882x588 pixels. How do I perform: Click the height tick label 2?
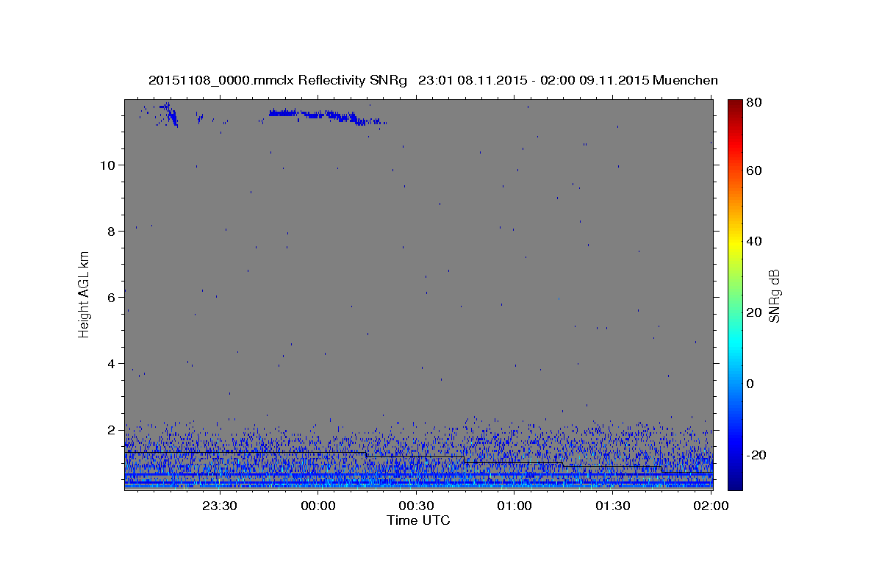[112, 429]
